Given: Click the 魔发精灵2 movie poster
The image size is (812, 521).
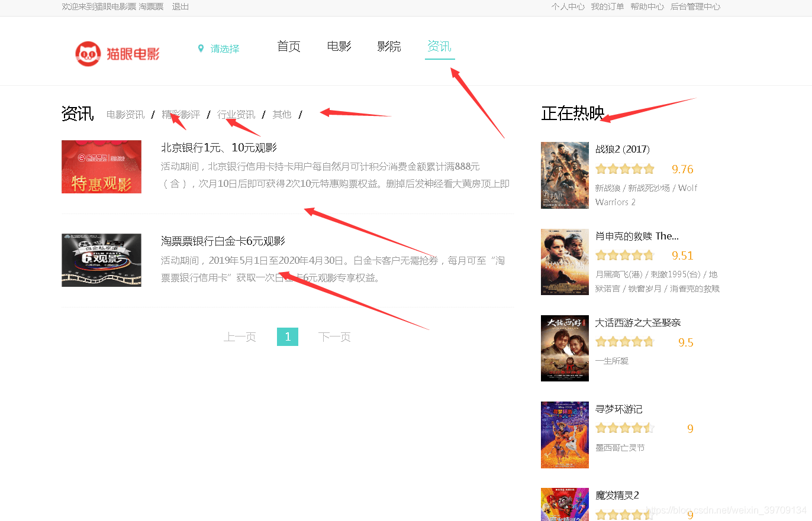Looking at the screenshot, I should click(565, 504).
